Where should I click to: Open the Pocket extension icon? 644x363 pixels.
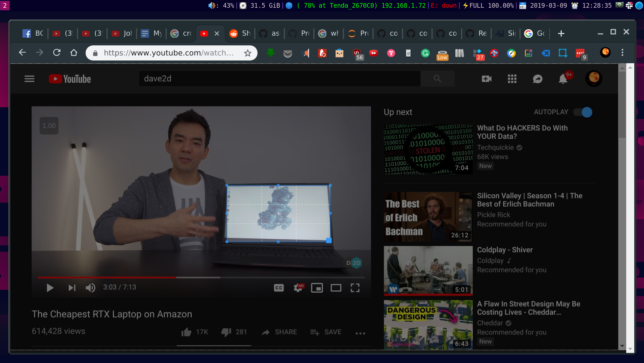coord(288,53)
